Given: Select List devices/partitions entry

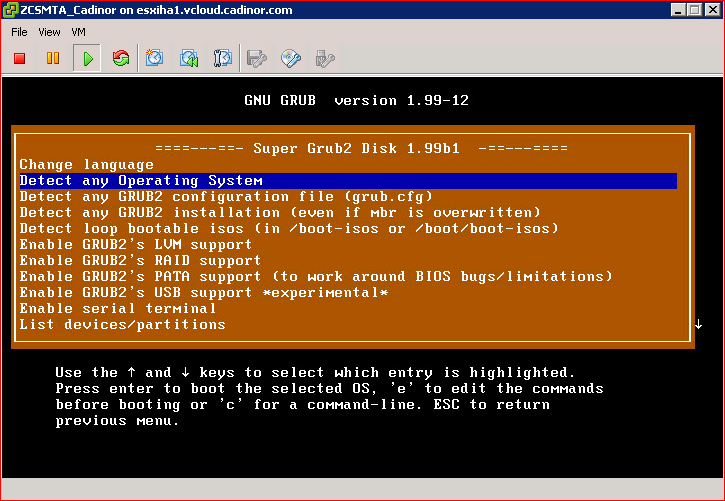Looking at the screenshot, I should tap(348, 324).
